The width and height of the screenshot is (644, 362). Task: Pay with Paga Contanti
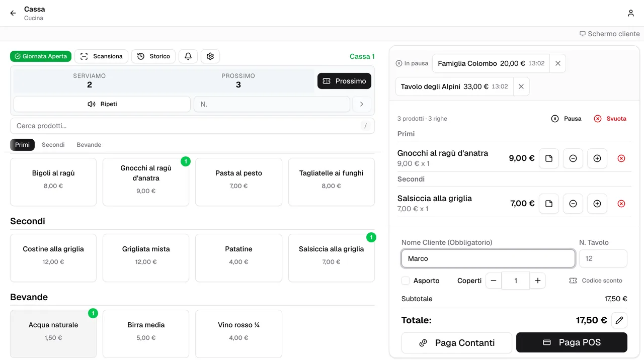(x=457, y=343)
